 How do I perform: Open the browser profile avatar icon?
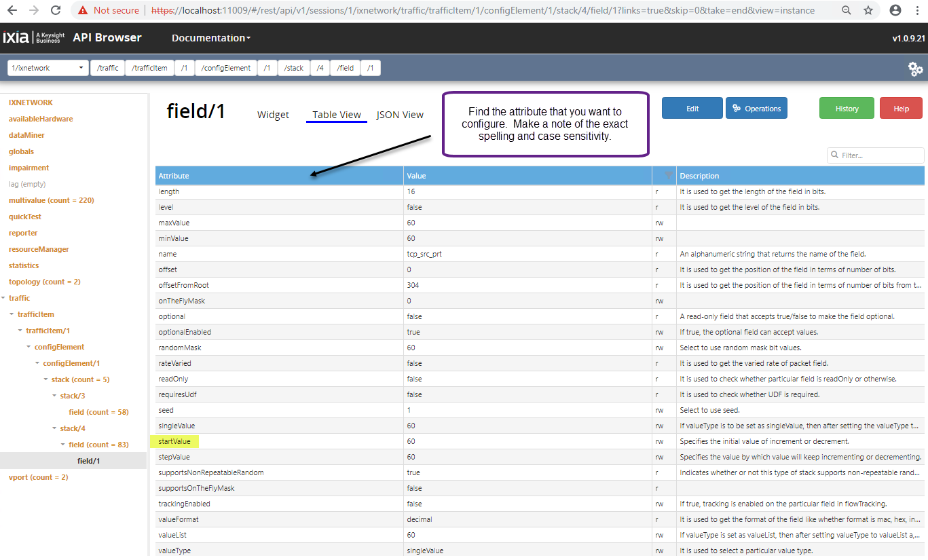(x=895, y=10)
